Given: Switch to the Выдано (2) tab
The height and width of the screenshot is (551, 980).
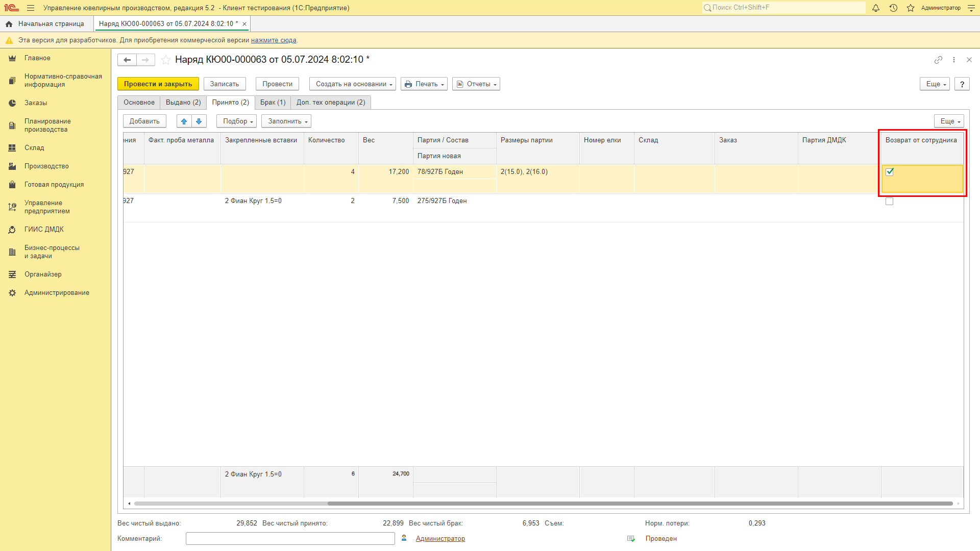Looking at the screenshot, I should pos(183,103).
